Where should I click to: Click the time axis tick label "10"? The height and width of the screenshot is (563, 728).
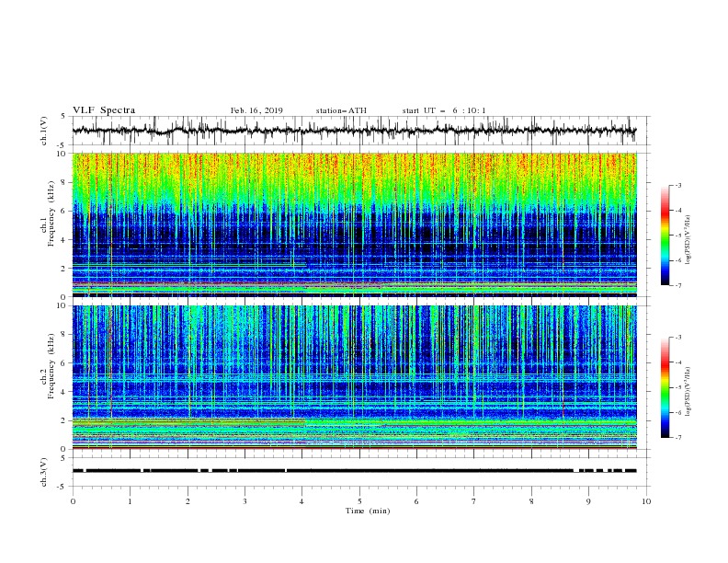point(646,501)
